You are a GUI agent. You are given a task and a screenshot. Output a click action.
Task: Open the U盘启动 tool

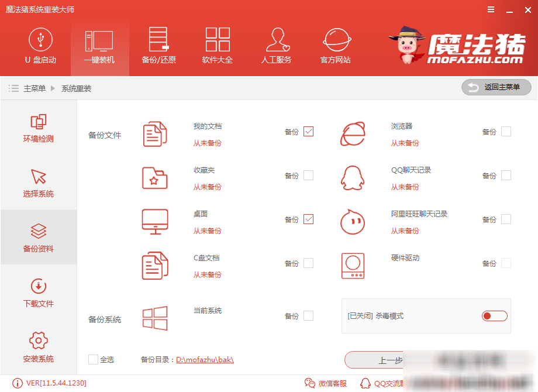coord(40,47)
